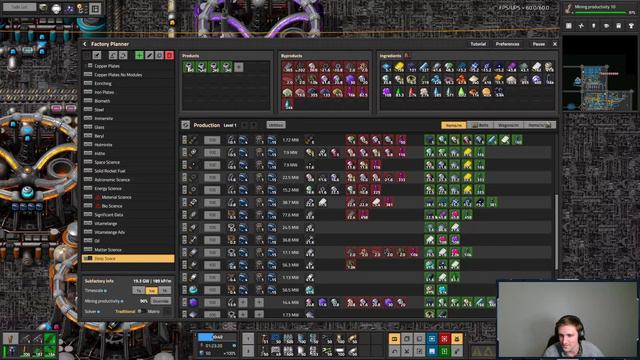This screenshot has height=360, width=640.
Task: Add a product with the gray plus button
Action: [239, 67]
